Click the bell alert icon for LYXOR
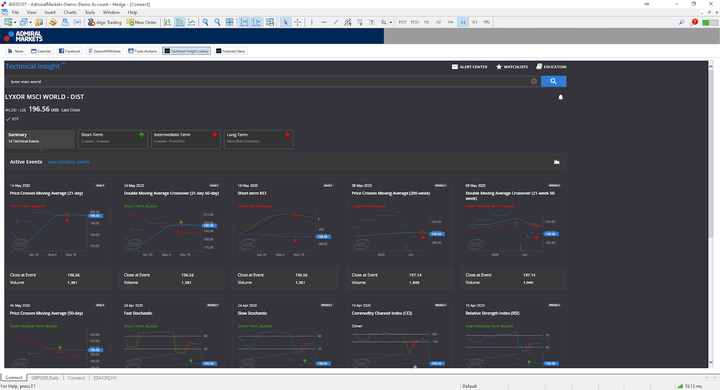This screenshot has height=390, width=720. coord(561,97)
